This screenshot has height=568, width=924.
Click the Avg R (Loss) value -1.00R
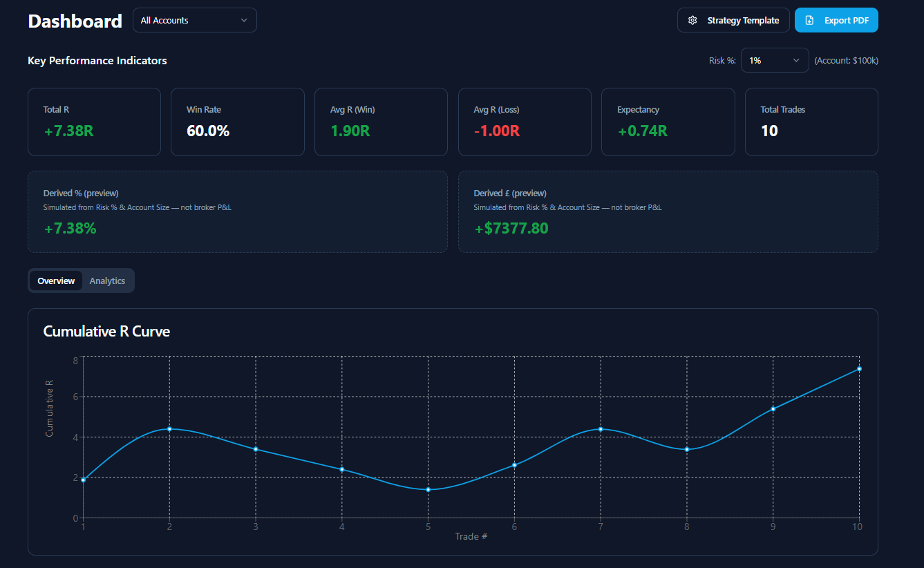click(x=497, y=131)
